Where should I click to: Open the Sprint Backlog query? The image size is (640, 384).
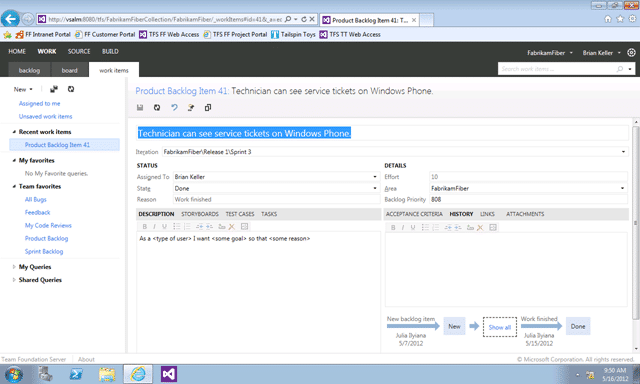pos(44,251)
